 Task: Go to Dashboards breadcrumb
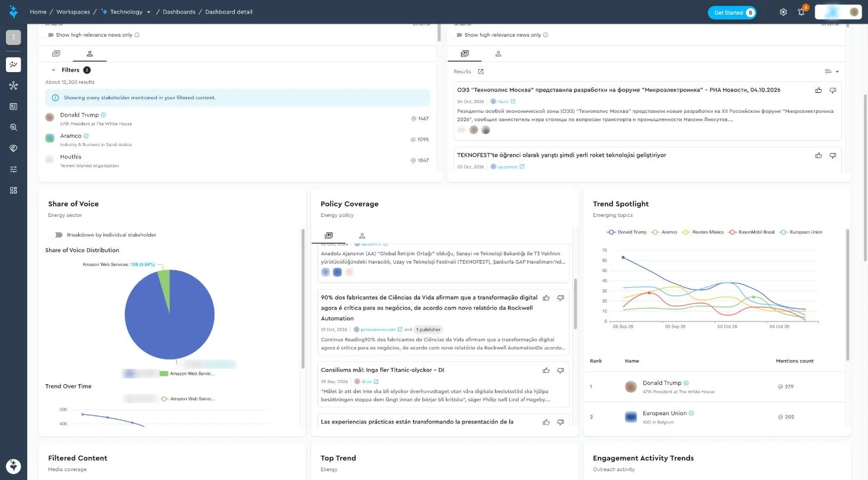[179, 12]
